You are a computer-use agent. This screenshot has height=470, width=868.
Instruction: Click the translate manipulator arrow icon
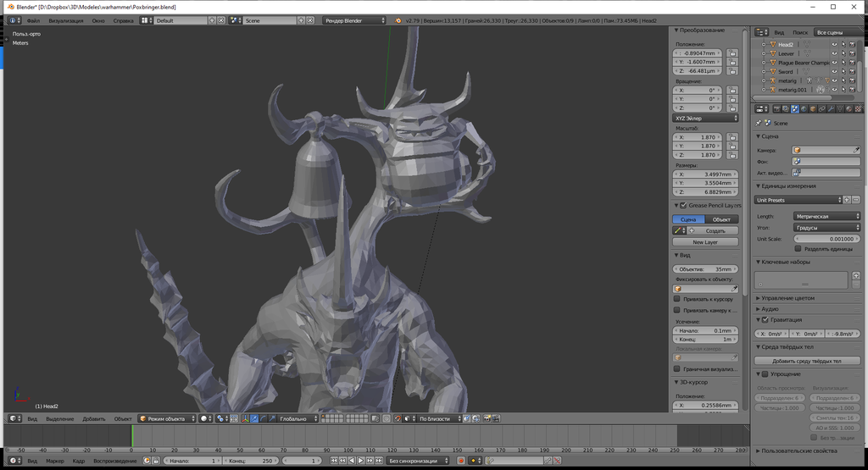tap(255, 418)
